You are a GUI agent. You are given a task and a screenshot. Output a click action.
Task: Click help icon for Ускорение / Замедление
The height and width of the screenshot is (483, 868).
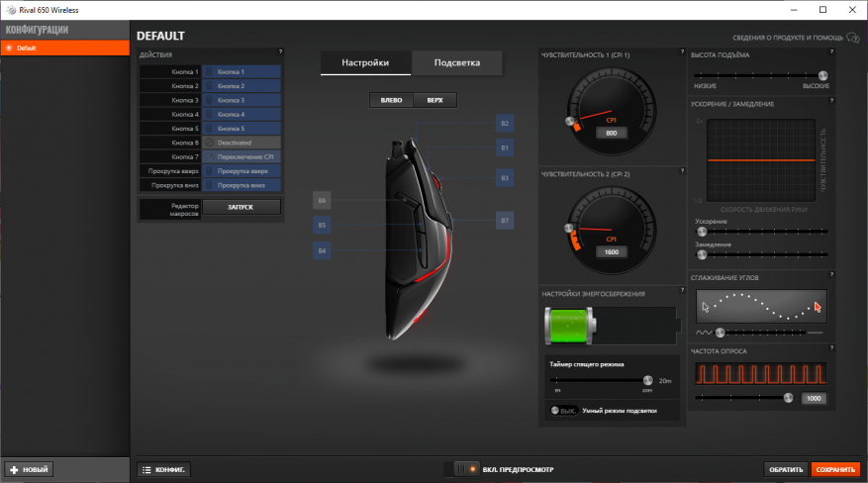coord(831,101)
